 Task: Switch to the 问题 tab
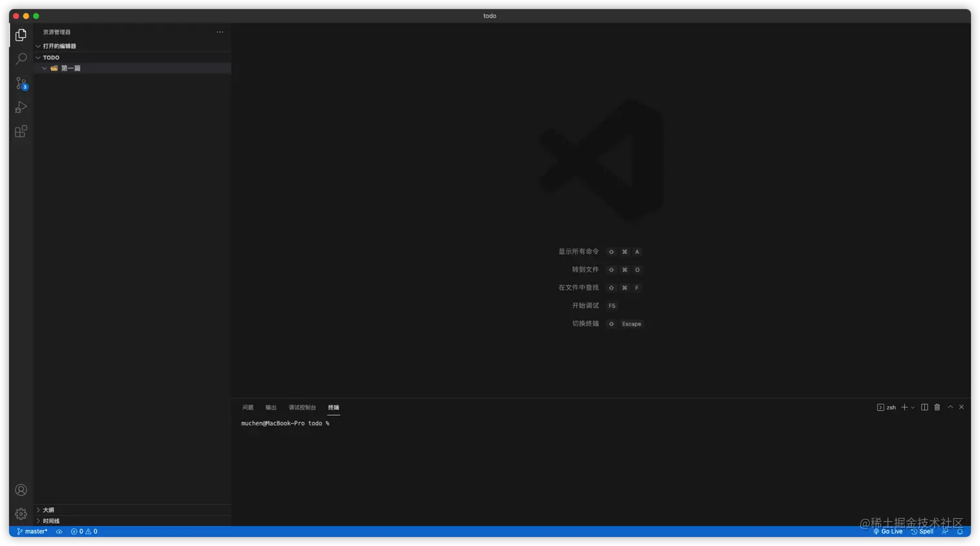click(248, 407)
